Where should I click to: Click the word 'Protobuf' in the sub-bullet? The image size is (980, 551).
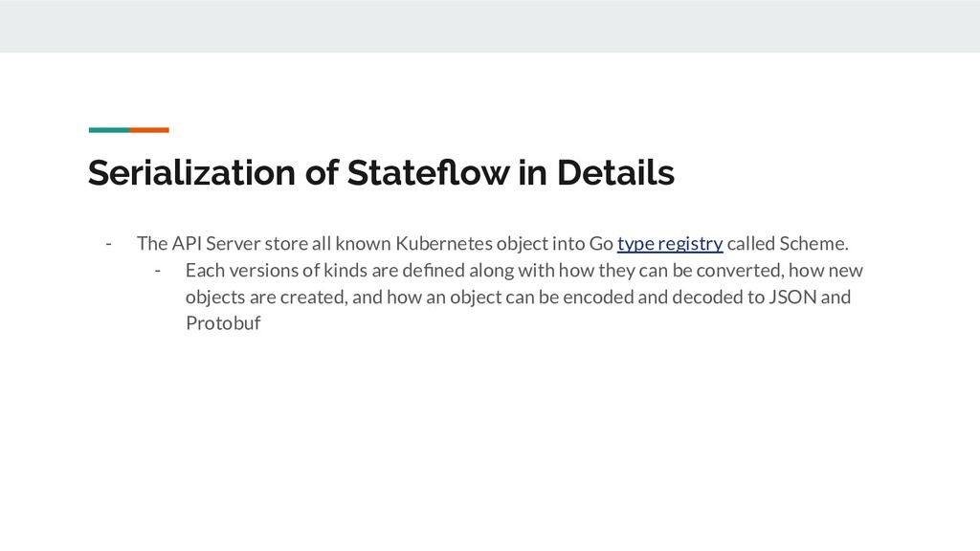[x=223, y=323]
